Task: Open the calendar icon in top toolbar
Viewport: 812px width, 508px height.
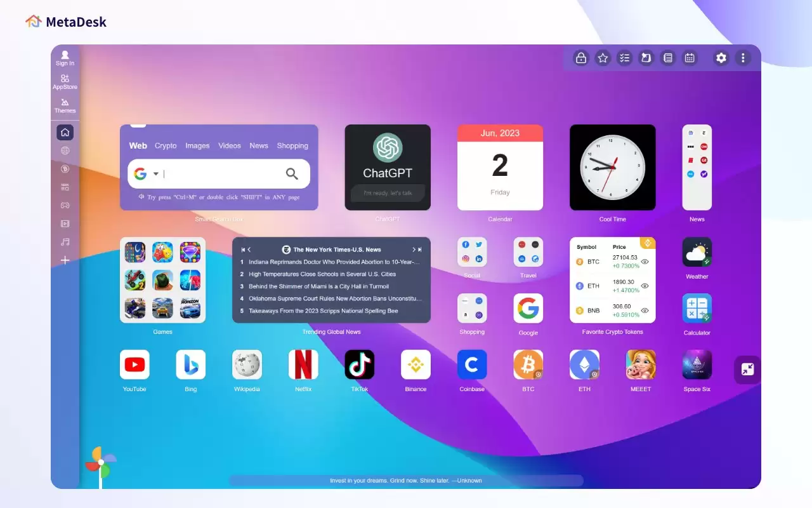Action: [x=690, y=58]
